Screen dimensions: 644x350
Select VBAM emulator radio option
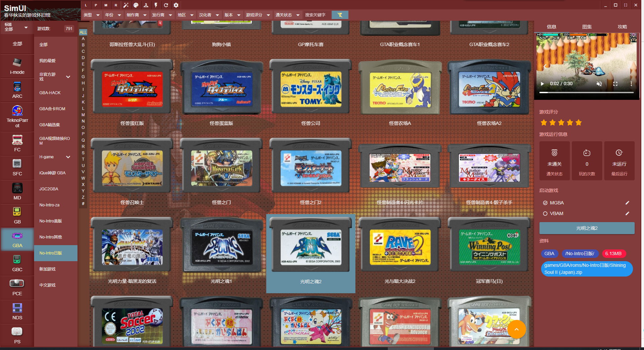tap(545, 213)
